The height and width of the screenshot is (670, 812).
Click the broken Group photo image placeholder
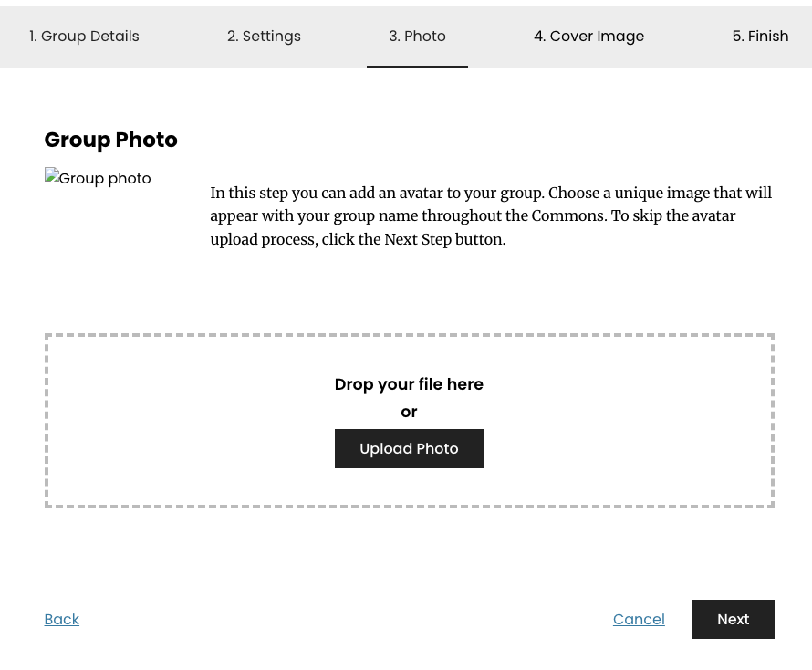(x=98, y=178)
